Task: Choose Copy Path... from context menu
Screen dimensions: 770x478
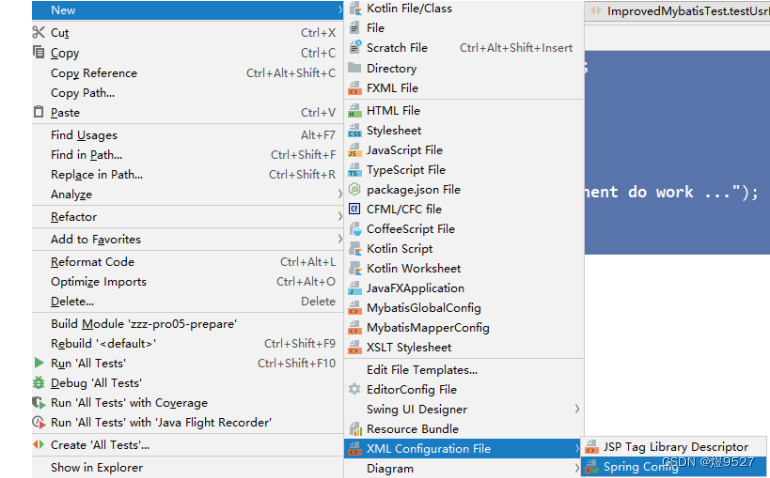Action: coord(188,92)
